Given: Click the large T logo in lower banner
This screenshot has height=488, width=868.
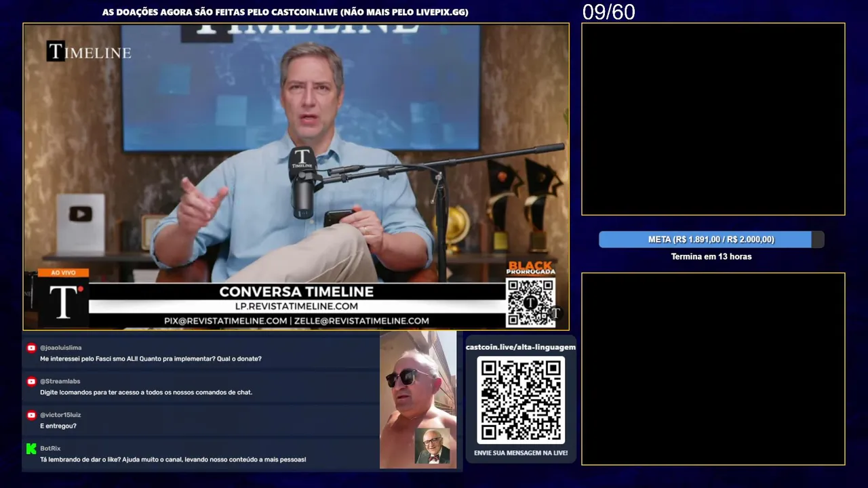Looking at the screenshot, I should [63, 302].
